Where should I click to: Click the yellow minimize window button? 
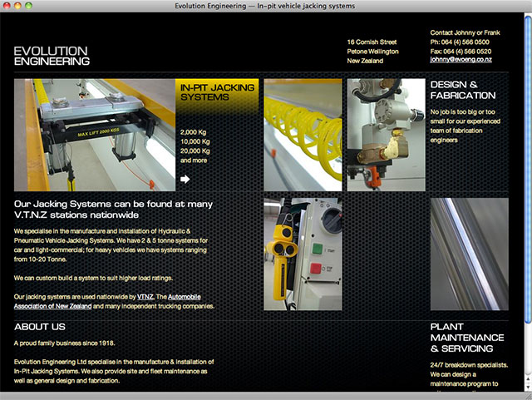[17, 6]
